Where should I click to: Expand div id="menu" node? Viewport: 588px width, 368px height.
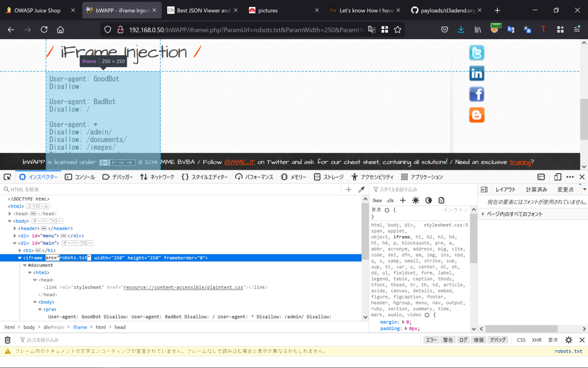point(15,236)
